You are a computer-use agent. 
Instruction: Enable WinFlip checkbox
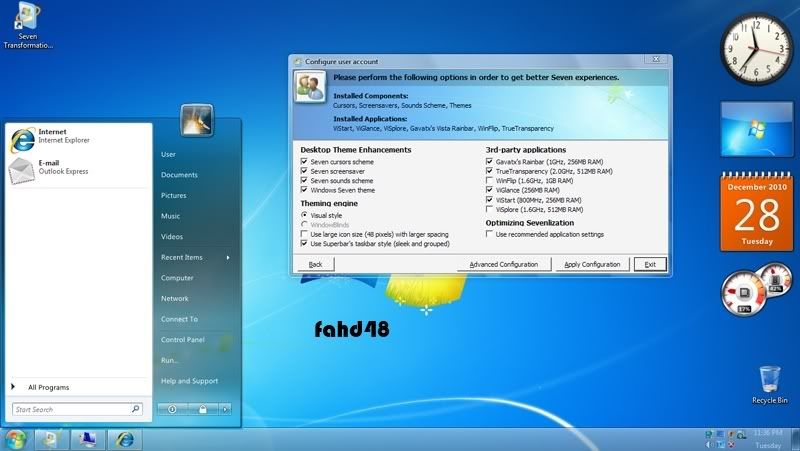[489, 180]
